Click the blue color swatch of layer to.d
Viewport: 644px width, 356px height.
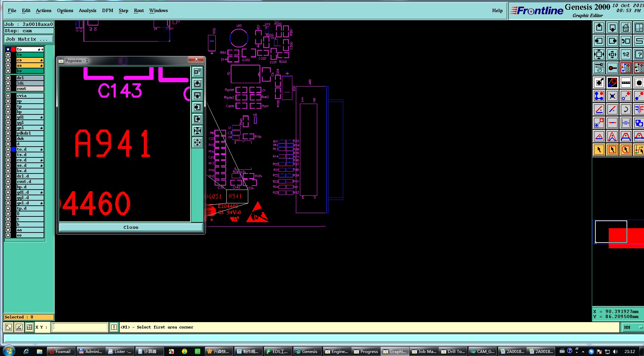click(13, 149)
